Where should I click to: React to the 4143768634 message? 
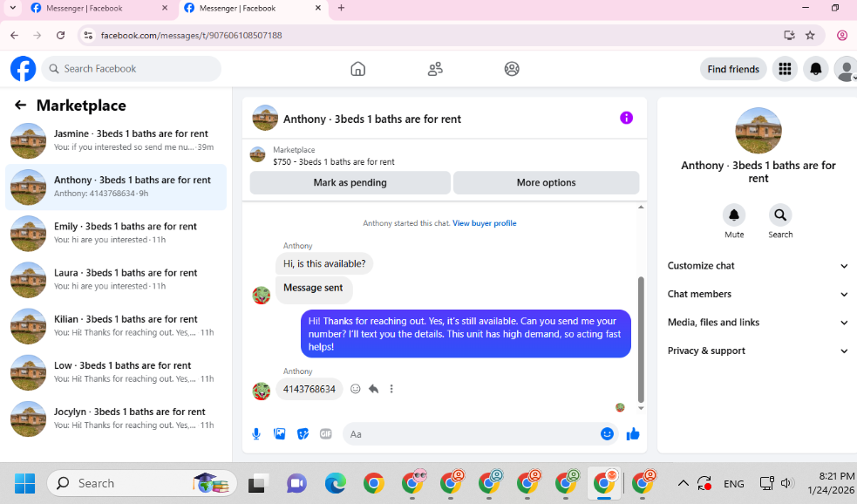pos(355,389)
